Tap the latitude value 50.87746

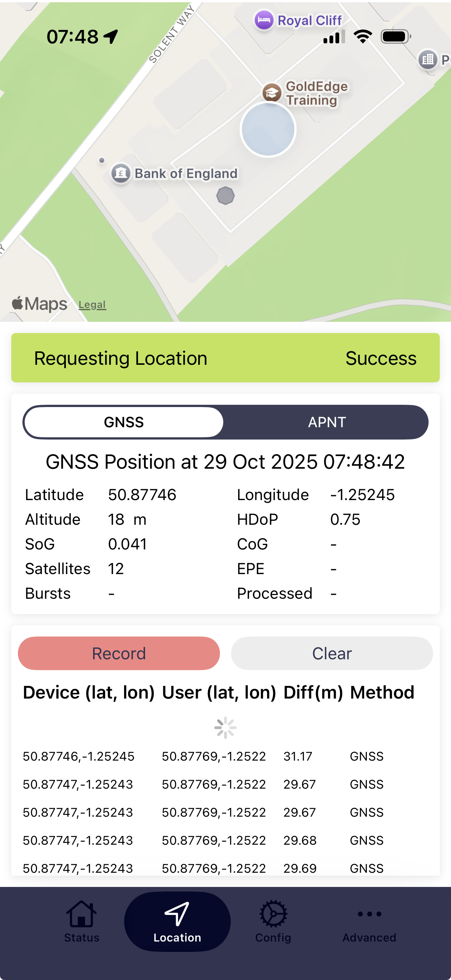tap(142, 494)
